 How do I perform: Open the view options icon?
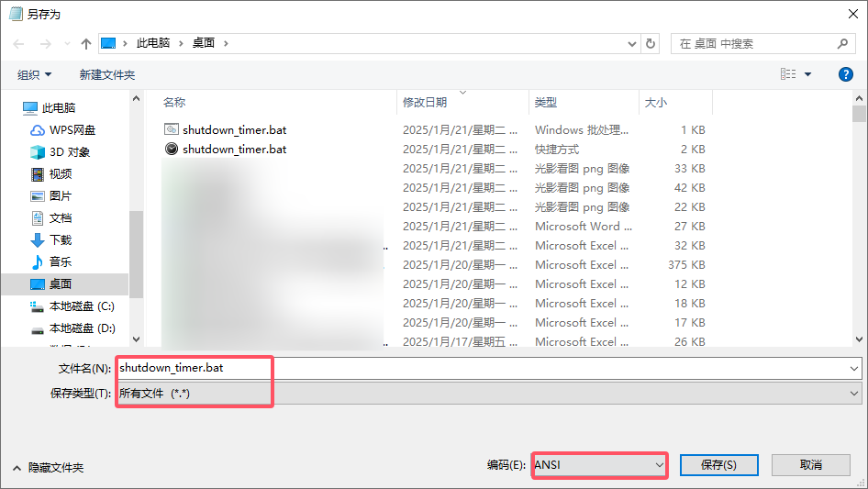click(x=788, y=74)
